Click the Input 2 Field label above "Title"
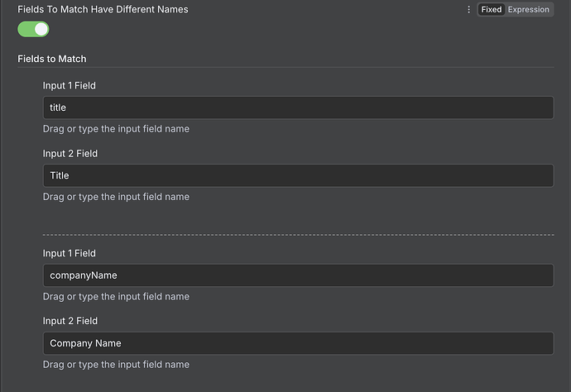 [70, 153]
